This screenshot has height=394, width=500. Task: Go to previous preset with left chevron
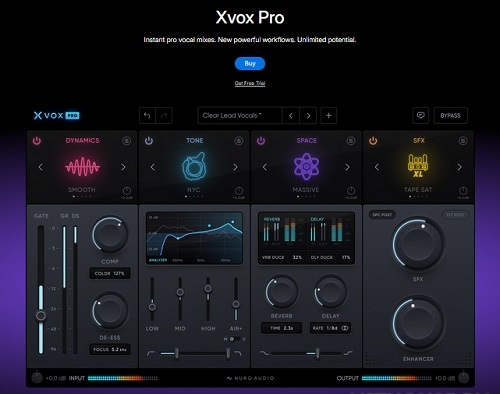click(291, 116)
